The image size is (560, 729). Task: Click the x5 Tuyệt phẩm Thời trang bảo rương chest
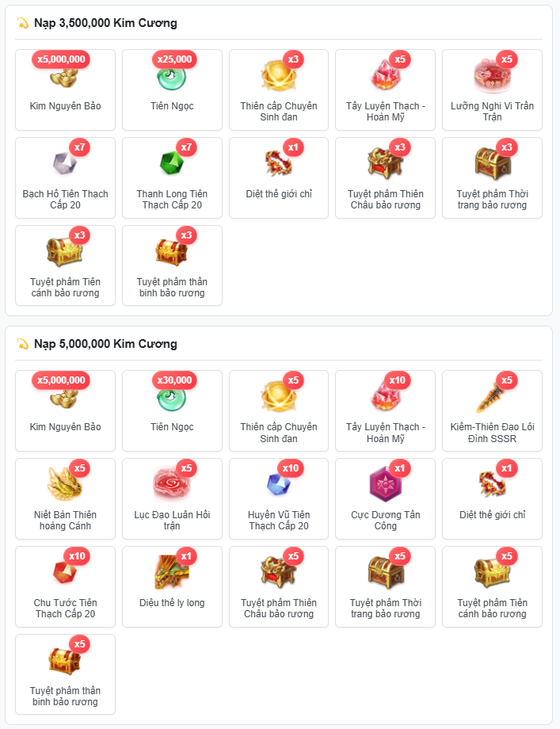click(x=385, y=572)
